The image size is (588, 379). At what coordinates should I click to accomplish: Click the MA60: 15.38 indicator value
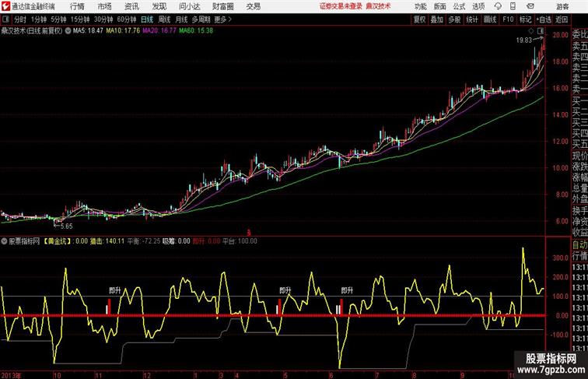pyautogui.click(x=196, y=31)
